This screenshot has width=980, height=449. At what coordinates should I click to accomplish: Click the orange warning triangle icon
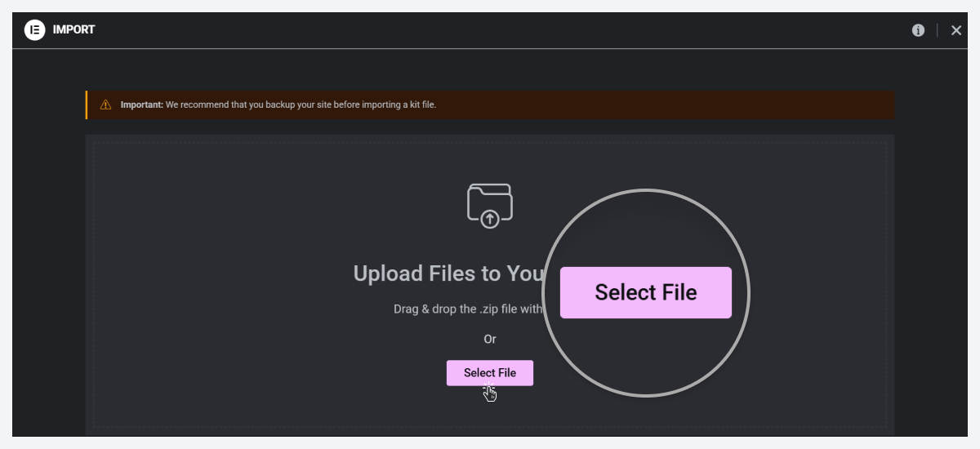[x=105, y=104]
